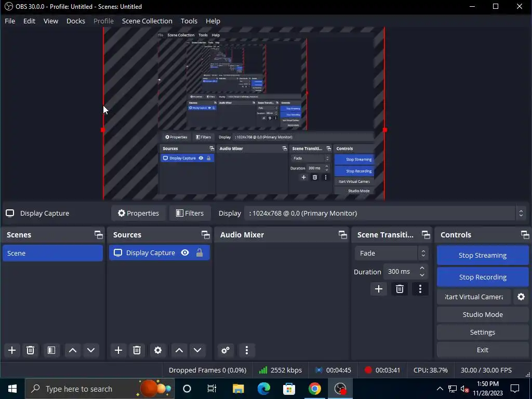Move source up arrow in Sources dock

click(179, 350)
